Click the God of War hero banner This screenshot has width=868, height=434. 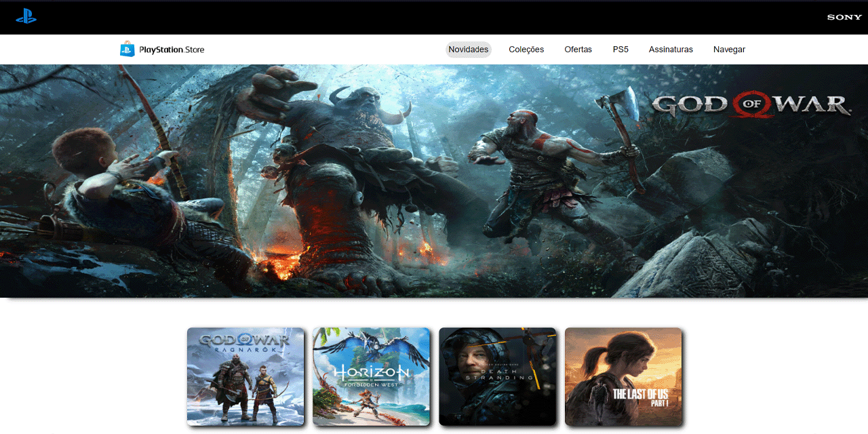pos(434,180)
